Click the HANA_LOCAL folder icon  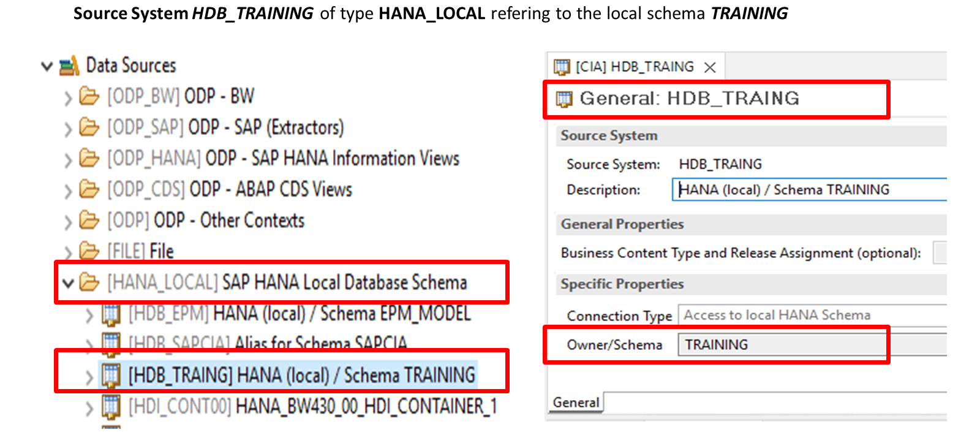click(89, 282)
